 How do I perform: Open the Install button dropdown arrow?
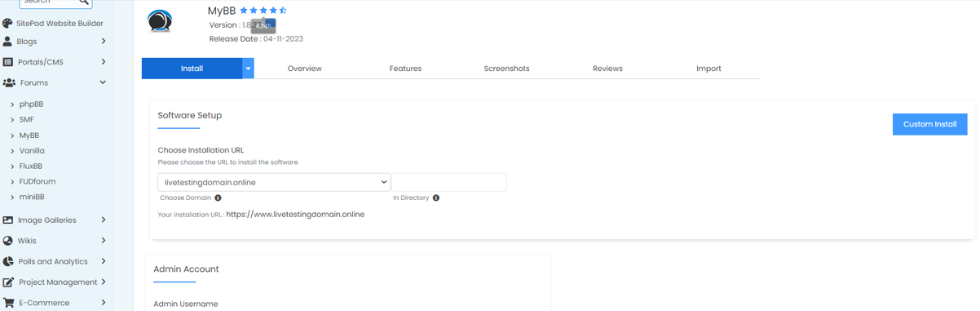(x=248, y=69)
